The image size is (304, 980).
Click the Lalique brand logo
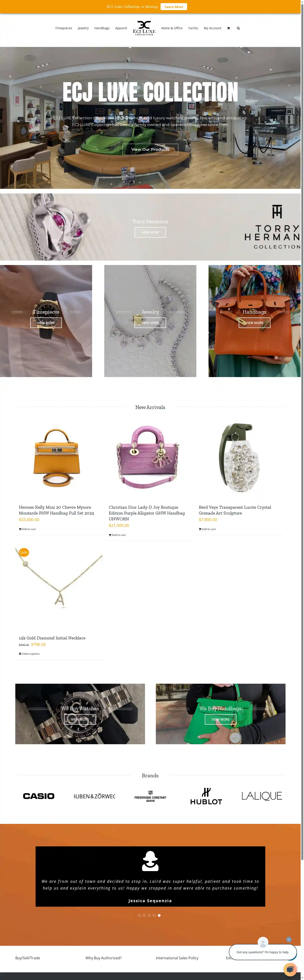pos(262,796)
